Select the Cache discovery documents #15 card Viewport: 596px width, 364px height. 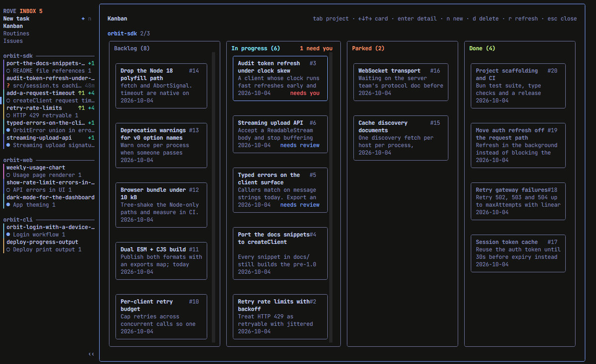point(401,138)
